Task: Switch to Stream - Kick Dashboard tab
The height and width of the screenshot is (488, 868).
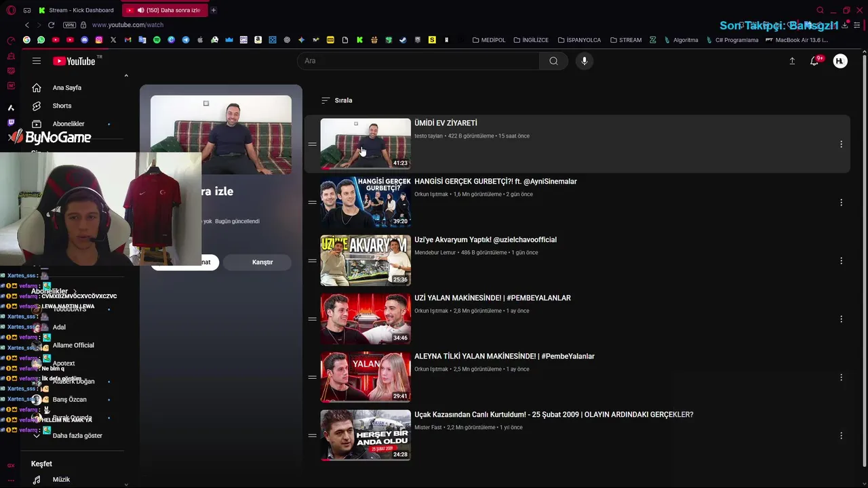Action: coord(77,10)
